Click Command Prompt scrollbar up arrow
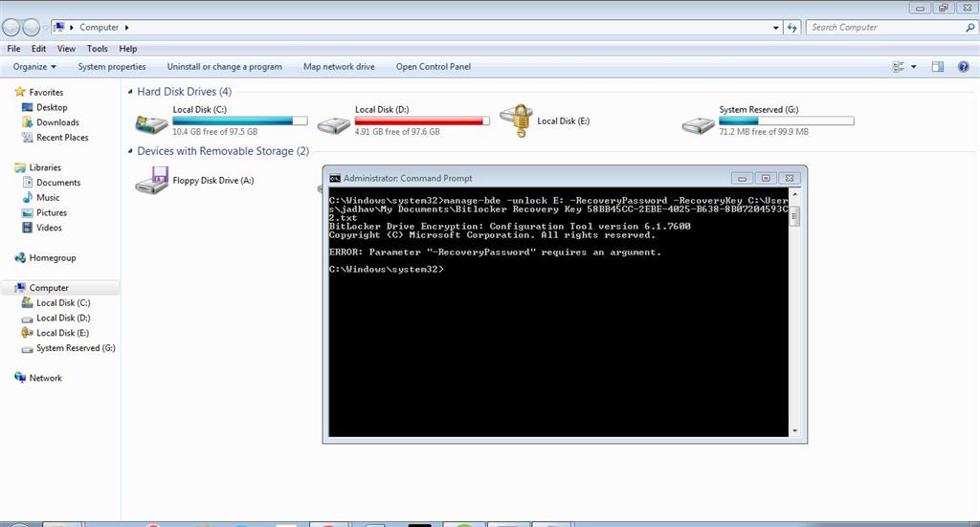980x527 pixels. (x=795, y=195)
